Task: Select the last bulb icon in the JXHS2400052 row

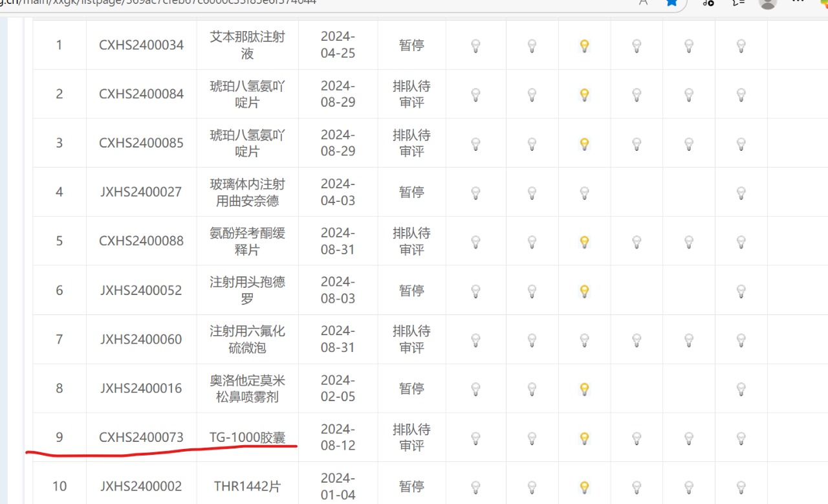Action: [741, 290]
